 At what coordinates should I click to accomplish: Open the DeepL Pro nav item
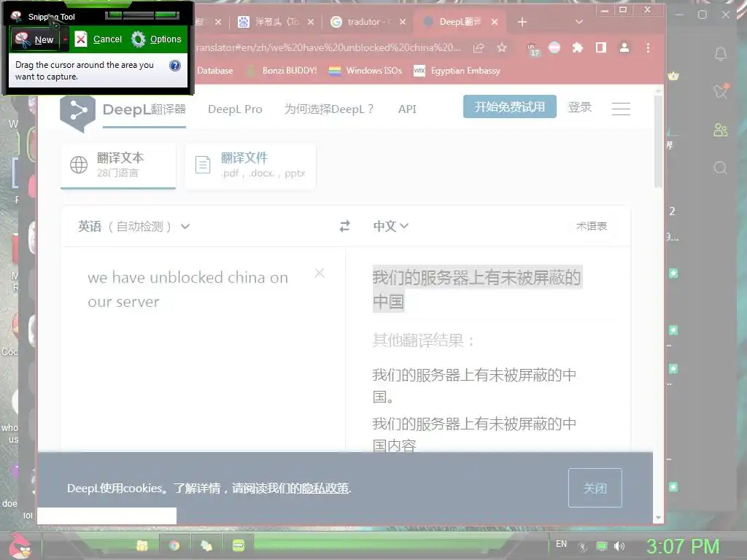pyautogui.click(x=235, y=109)
